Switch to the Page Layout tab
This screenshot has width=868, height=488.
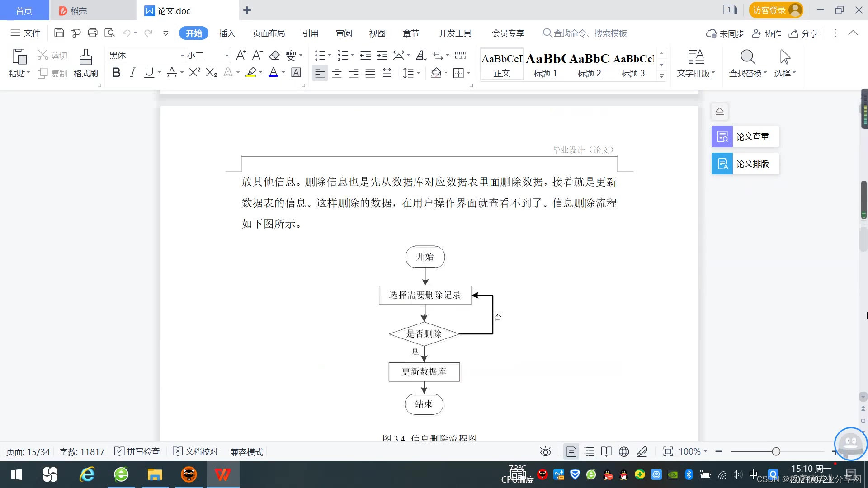(x=269, y=33)
